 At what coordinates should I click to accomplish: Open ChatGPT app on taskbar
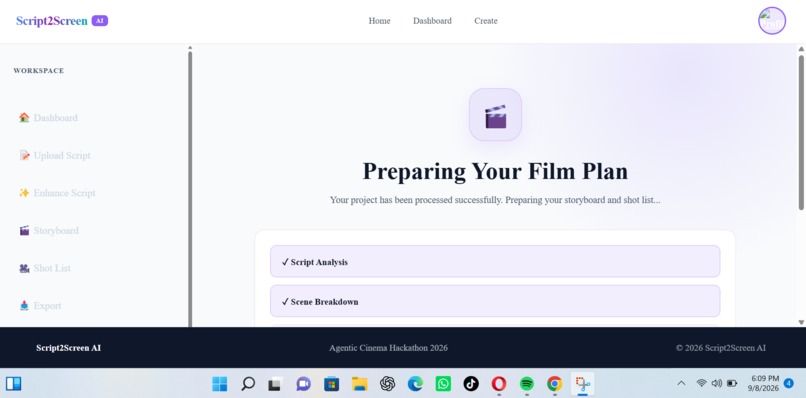387,384
